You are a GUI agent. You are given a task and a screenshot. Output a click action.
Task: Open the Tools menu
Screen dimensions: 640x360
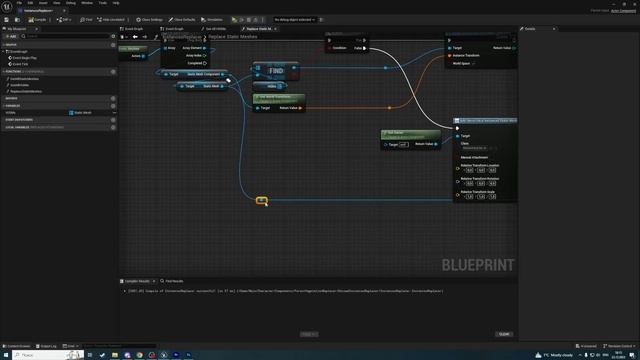tap(102, 3)
